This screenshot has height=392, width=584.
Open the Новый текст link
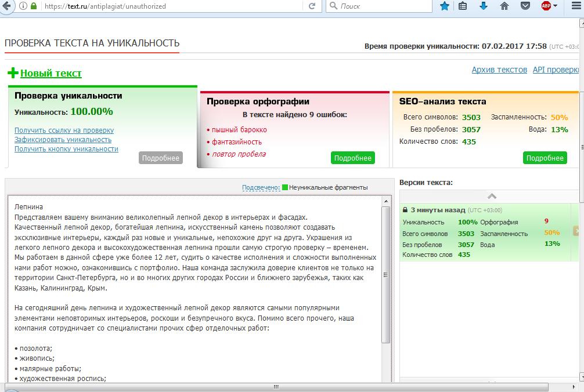(51, 73)
